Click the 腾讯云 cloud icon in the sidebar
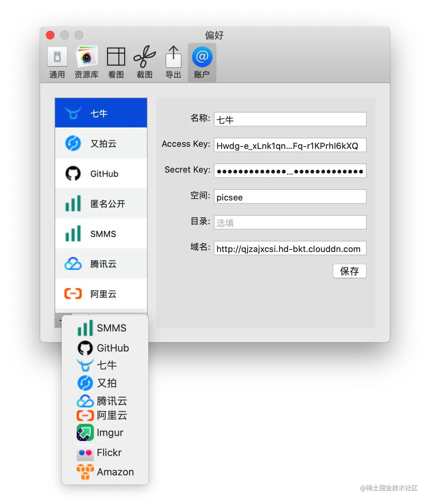430x504 pixels. [x=73, y=264]
